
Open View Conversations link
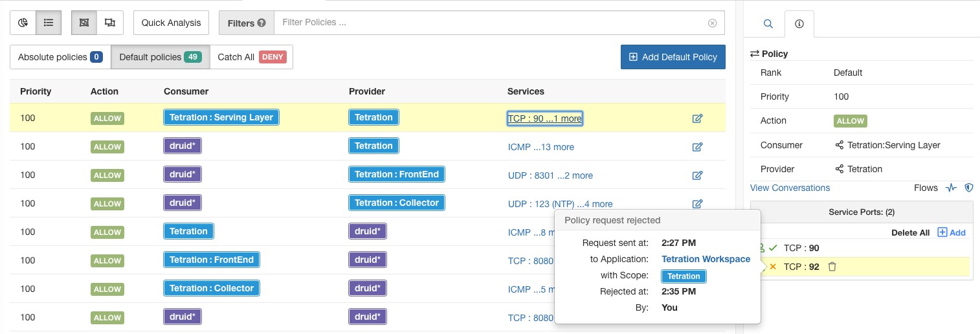(x=790, y=188)
